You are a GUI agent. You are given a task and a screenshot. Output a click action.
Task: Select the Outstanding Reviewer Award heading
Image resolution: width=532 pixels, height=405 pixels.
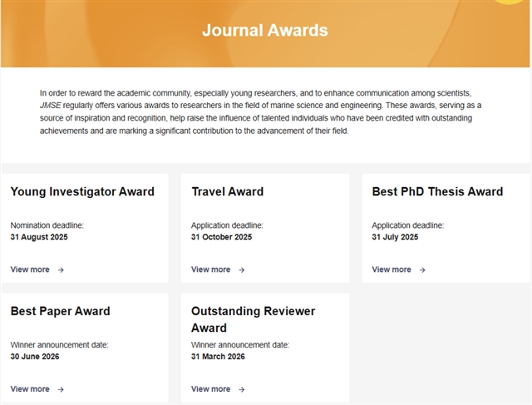click(x=253, y=319)
